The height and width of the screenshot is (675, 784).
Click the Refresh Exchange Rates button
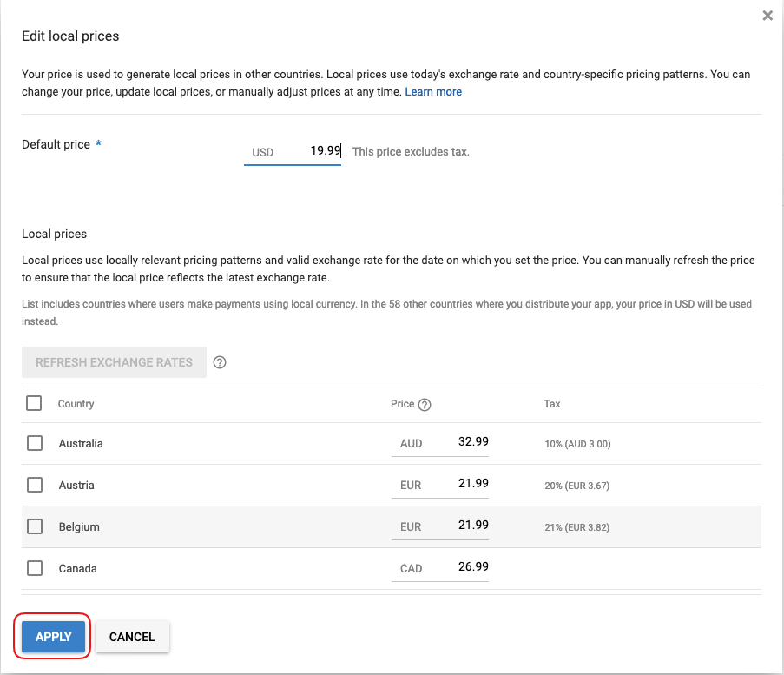click(x=114, y=362)
